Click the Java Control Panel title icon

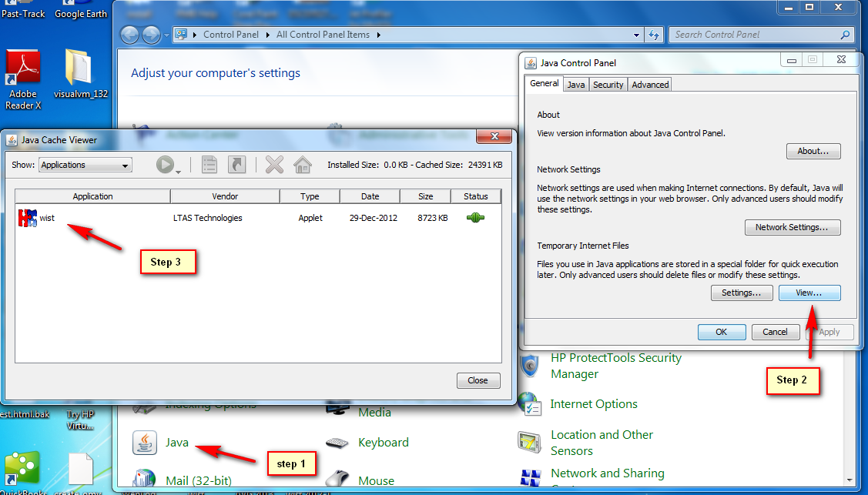[x=531, y=63]
